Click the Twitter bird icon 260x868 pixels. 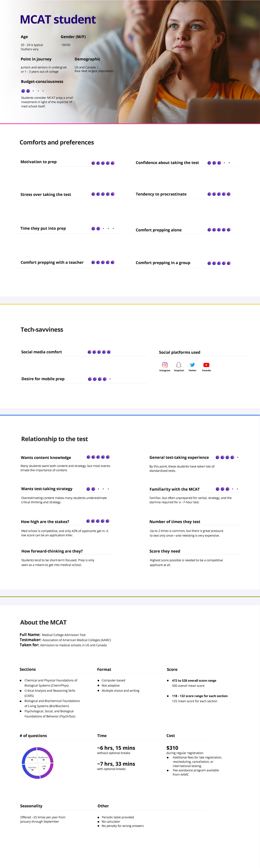[192, 365]
